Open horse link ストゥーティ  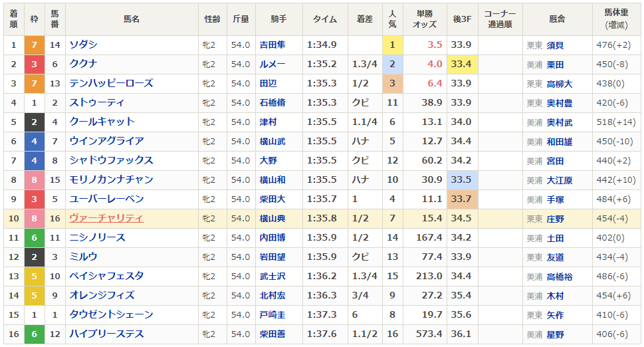pos(97,102)
